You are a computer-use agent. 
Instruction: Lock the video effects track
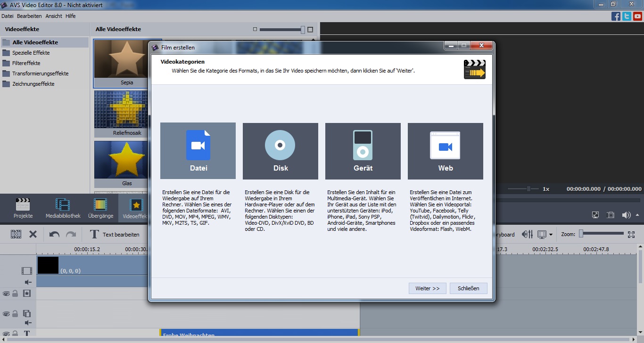(15, 294)
